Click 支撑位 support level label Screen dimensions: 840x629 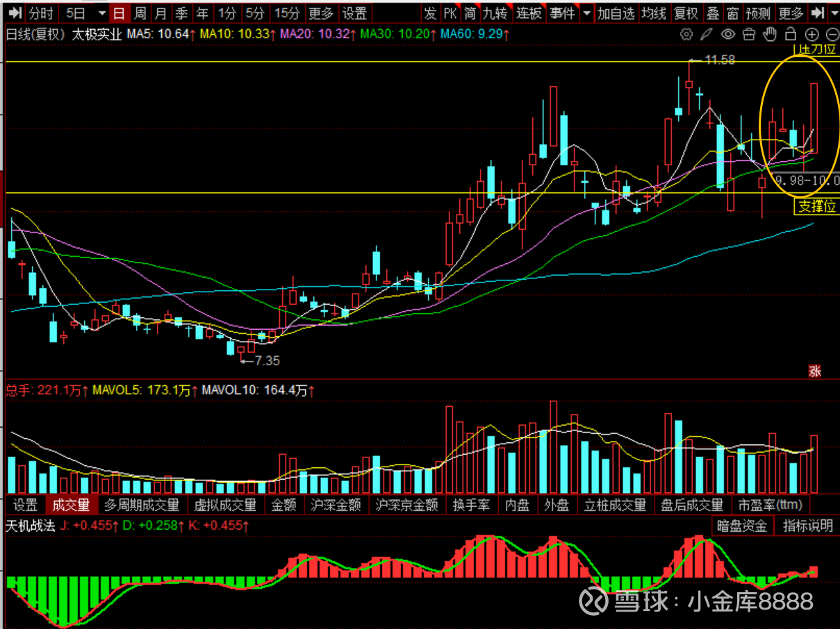pos(816,206)
